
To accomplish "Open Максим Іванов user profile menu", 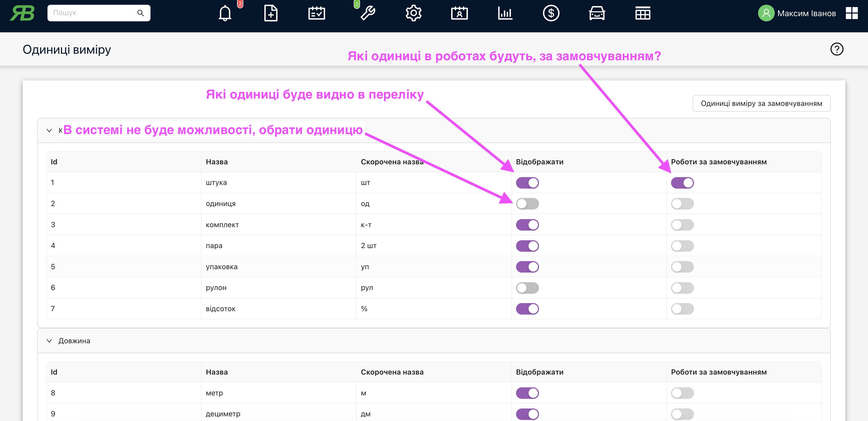I will (797, 14).
